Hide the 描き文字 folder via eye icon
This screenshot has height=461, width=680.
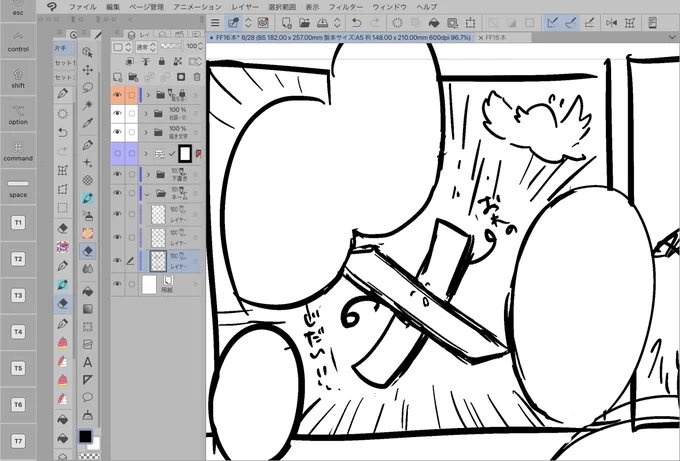(x=117, y=132)
